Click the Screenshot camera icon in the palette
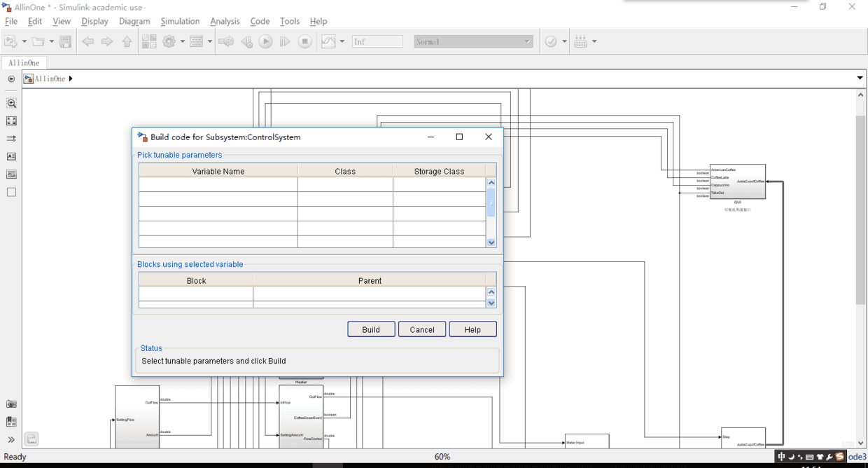 (11, 404)
